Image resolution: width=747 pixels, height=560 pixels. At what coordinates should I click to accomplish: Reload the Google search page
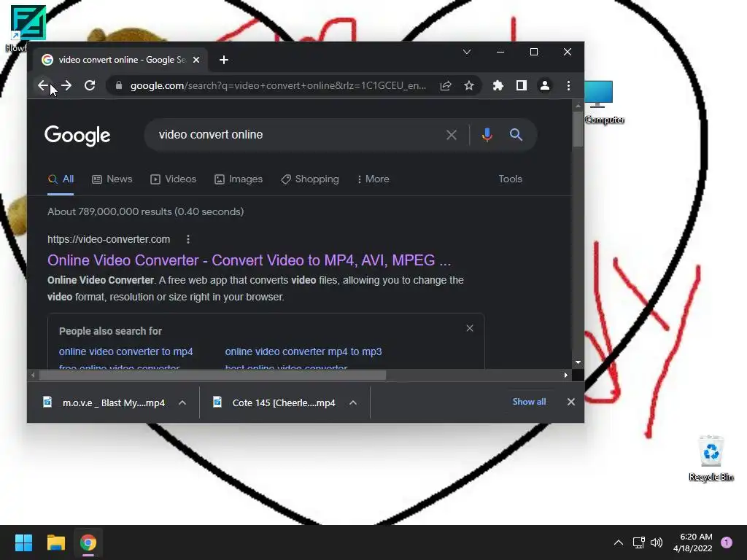[90, 86]
